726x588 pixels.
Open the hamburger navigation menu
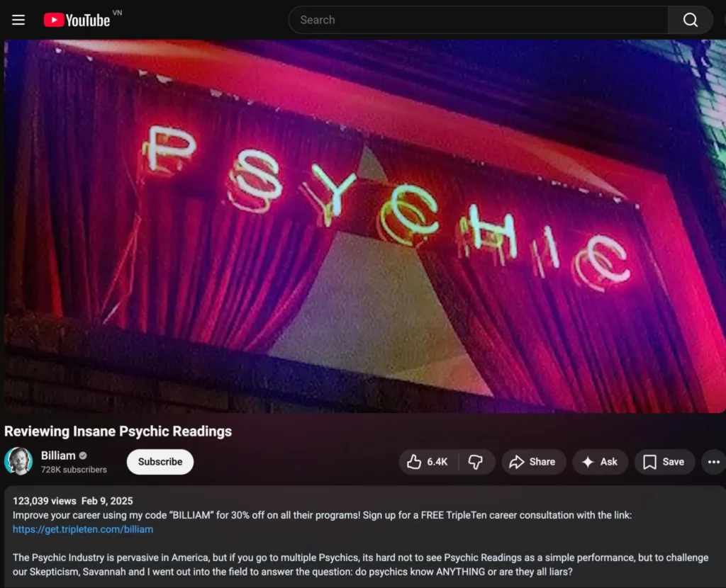pos(18,20)
